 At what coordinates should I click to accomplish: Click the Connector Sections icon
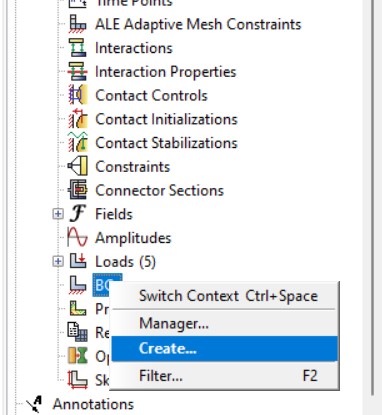[78, 190]
